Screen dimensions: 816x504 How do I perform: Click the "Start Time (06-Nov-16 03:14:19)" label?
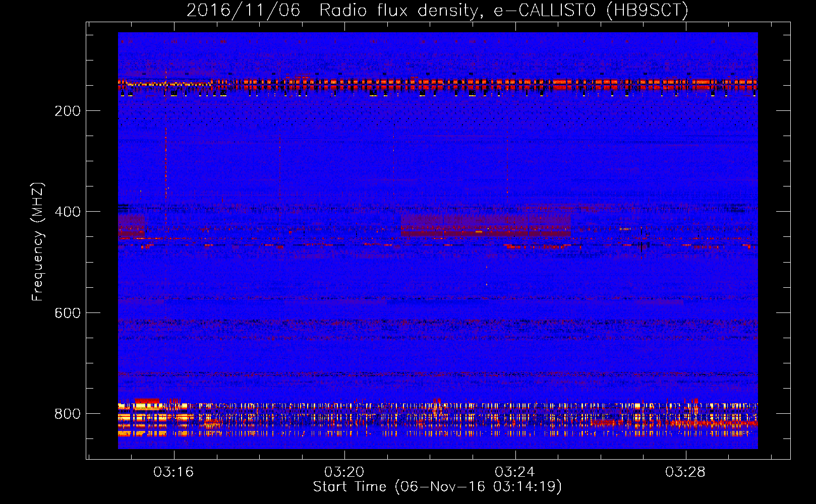[437, 487]
